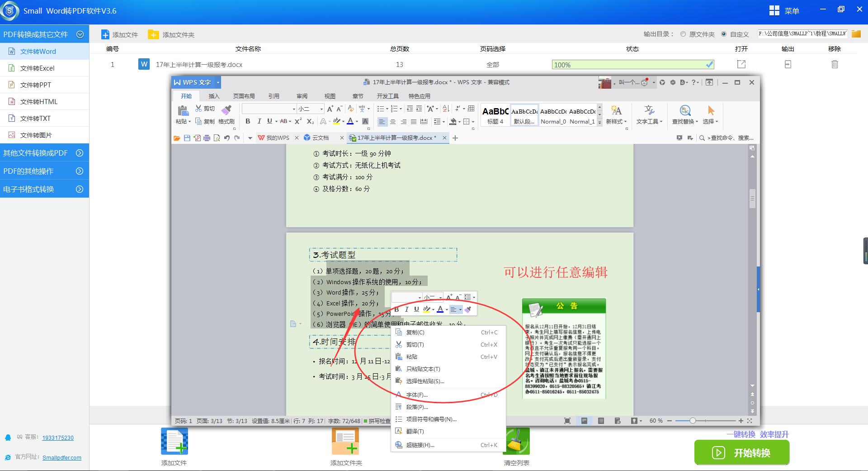
Task: Select the 原文件夹 output radio button
Action: click(x=683, y=34)
